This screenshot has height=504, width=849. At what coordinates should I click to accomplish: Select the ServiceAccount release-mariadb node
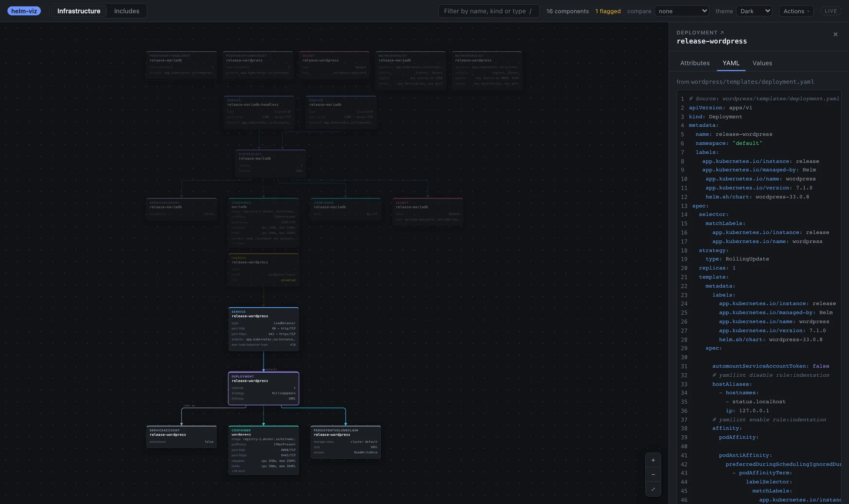point(181,209)
